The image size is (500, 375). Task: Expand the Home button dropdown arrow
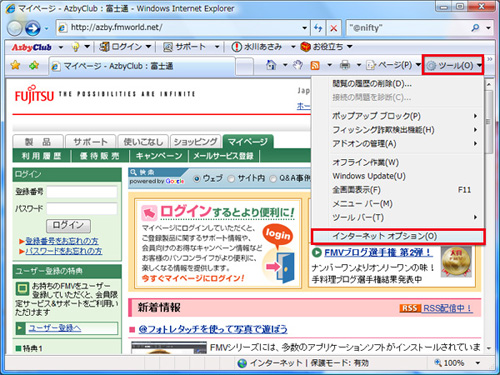[285, 65]
